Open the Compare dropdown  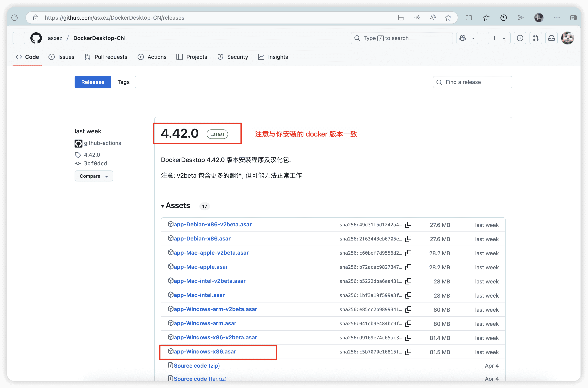[x=94, y=176]
